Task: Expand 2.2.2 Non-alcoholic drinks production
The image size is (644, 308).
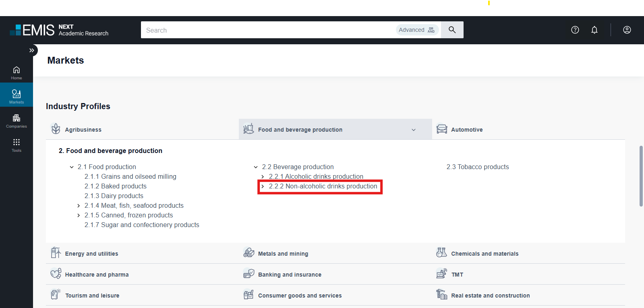Action: (x=263, y=186)
